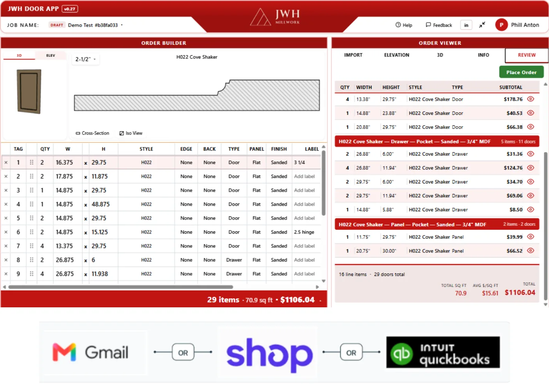The width and height of the screenshot is (549, 392).
Task: Delete row tag 5 with the x icon
Action: (x=6, y=218)
